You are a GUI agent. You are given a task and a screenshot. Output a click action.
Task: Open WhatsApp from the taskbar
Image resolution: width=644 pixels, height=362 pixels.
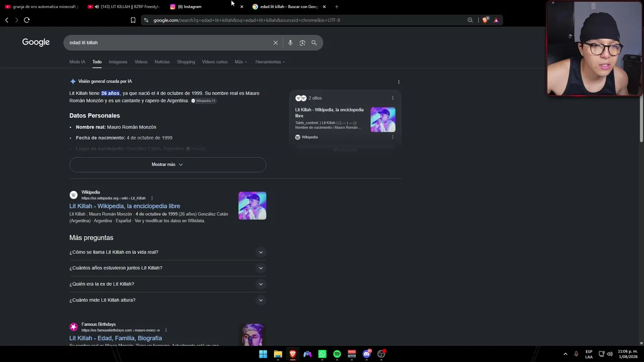pyautogui.click(x=323, y=354)
